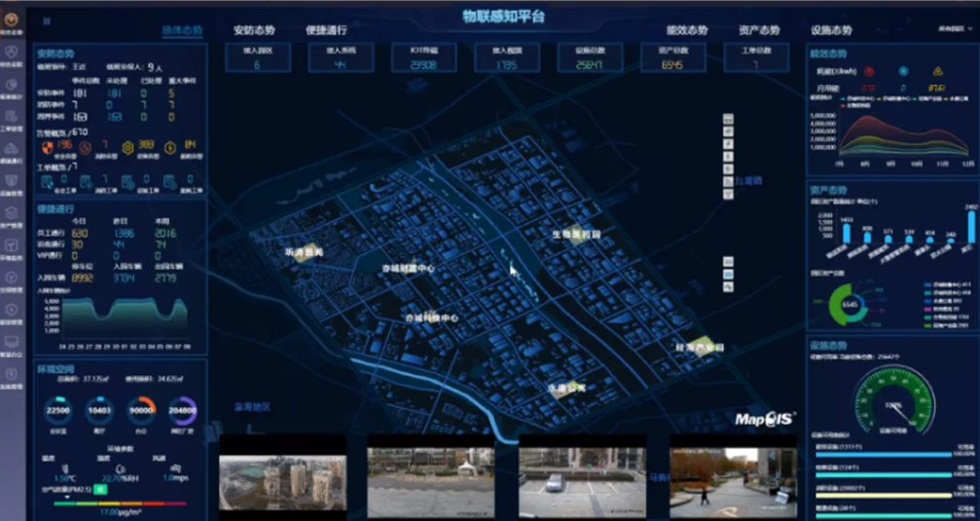Screen dimensions: 980x521
Task: Click the 接入园区 statistic card
Action: click(257, 57)
